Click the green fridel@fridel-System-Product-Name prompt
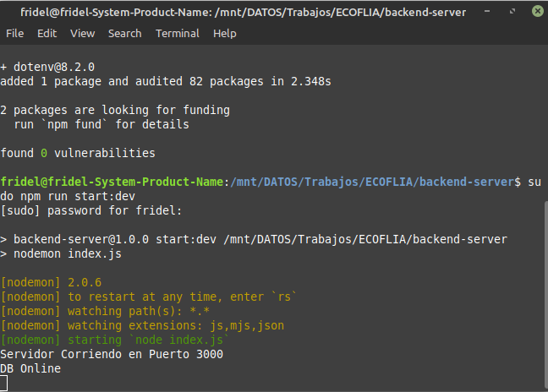 (x=112, y=182)
